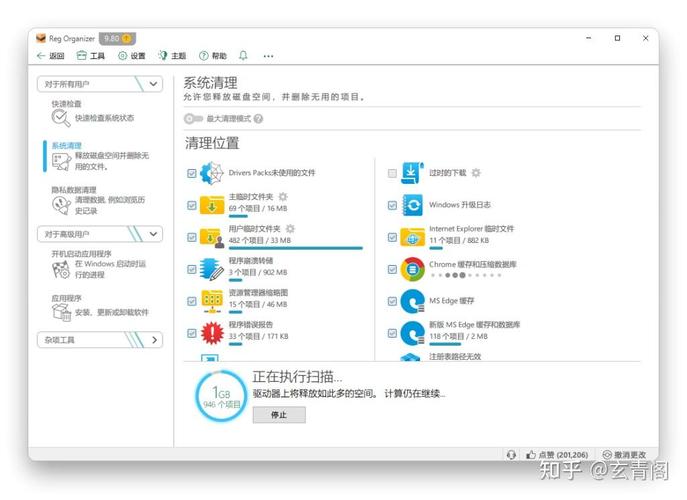The height and width of the screenshot is (500, 687).
Task: Click the 用户临时文件夹 size bar
Action: 296,248
